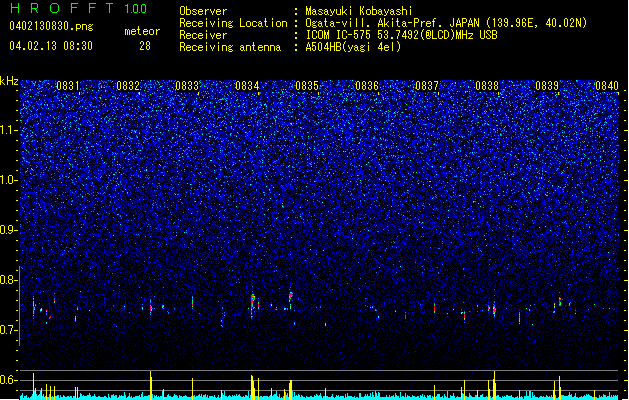Click the date stamp 04.02.13 08:30
629x400 pixels.
[x=51, y=46]
